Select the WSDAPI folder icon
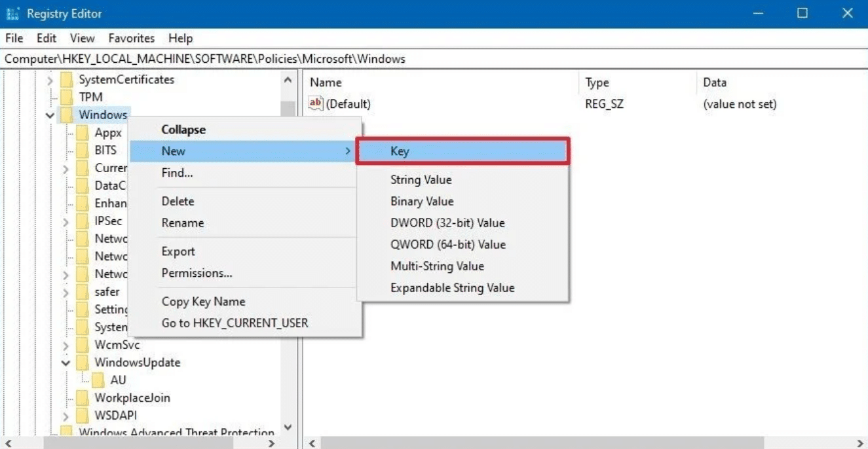This screenshot has height=449, width=868. click(x=83, y=416)
